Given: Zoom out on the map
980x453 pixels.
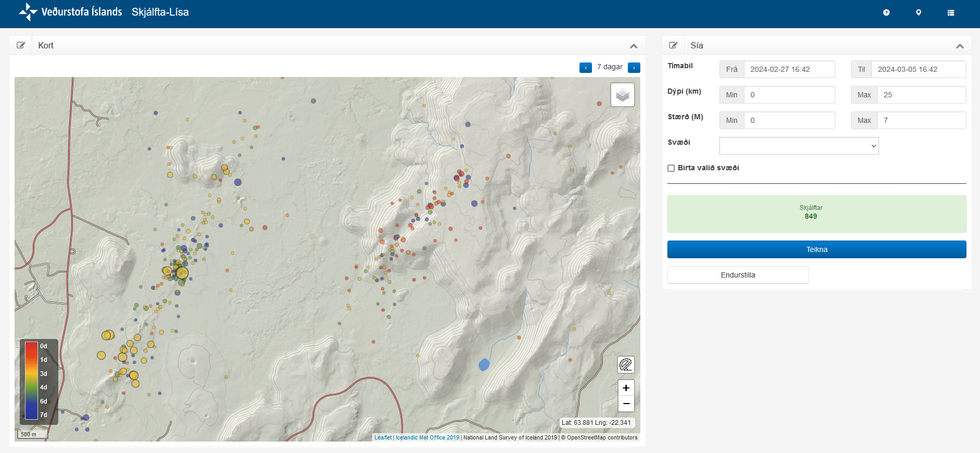Looking at the screenshot, I should [626, 404].
